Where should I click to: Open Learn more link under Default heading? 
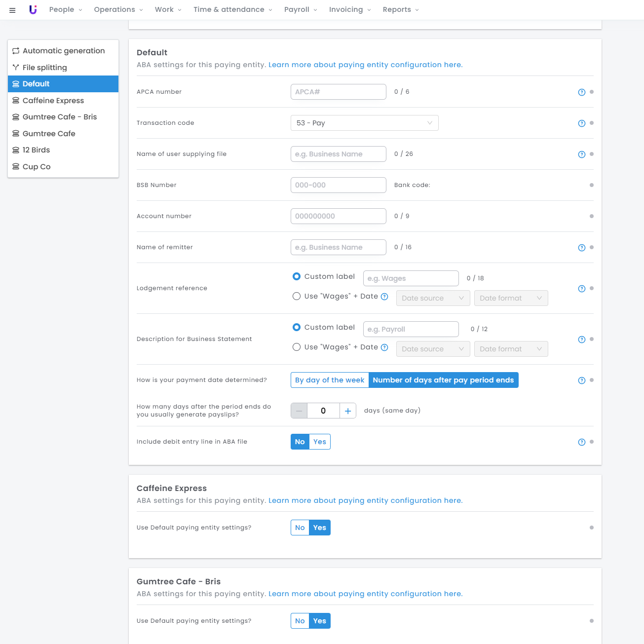(x=365, y=65)
